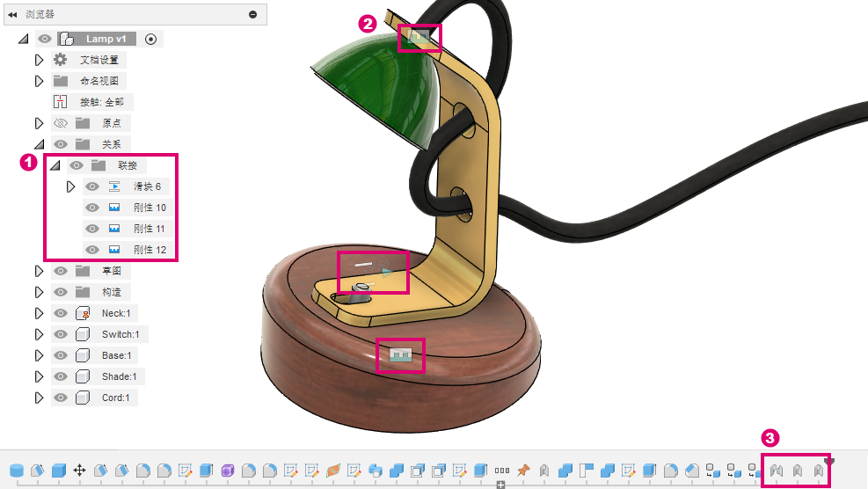Toggle visibility of Lamp v1
The height and width of the screenshot is (489, 868).
point(45,39)
